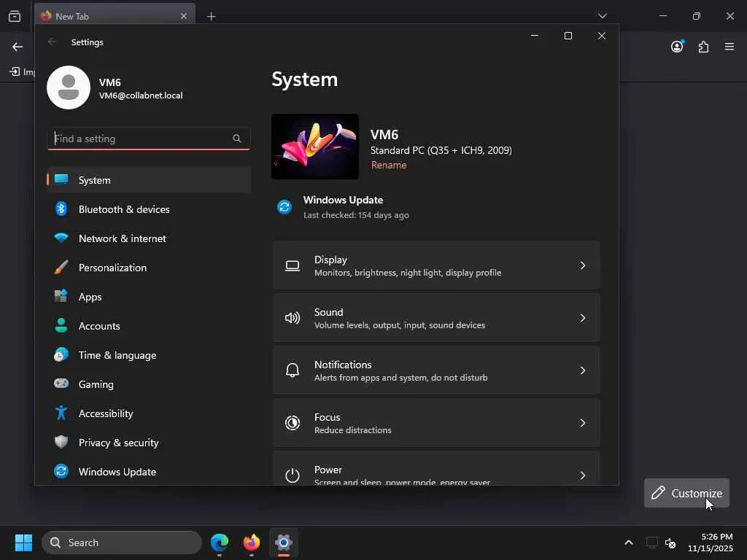
Task: Open Windows Update in the left sidebar
Action: click(149, 472)
